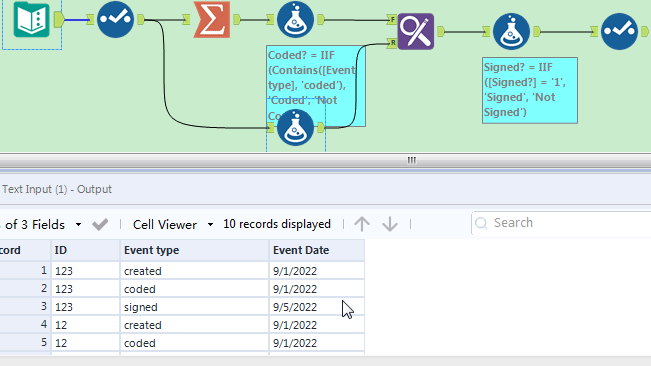This screenshot has width=651, height=366.
Task: Select 'created' cell in record 4
Action: pyautogui.click(x=194, y=325)
